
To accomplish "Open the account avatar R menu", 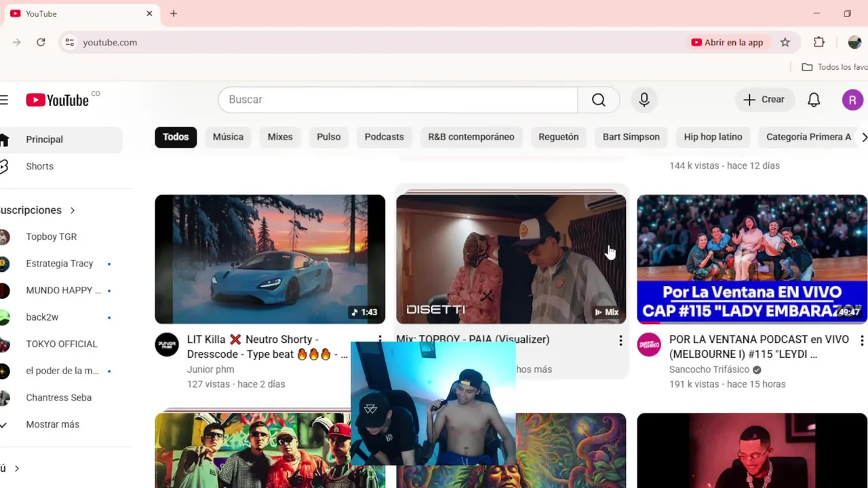I will click(x=852, y=100).
